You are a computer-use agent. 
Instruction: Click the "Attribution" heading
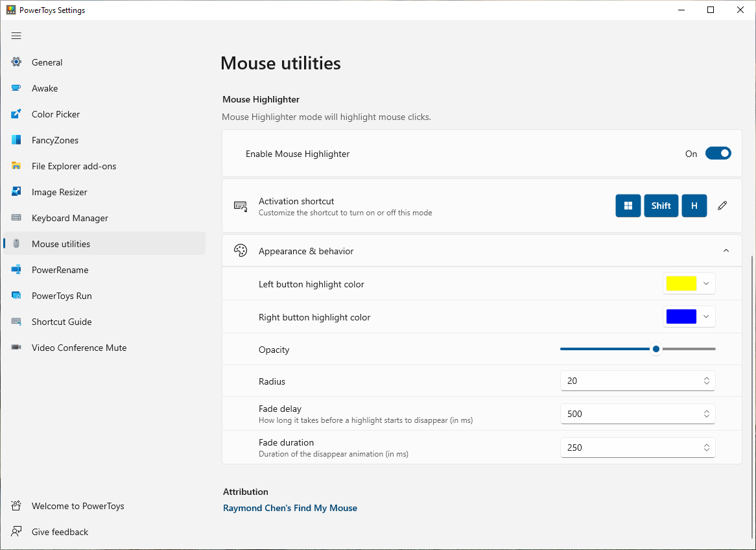click(246, 492)
